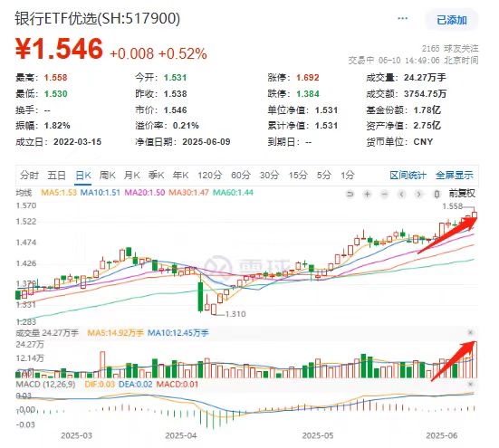Click the 成立日 date 2022-03-15
499x448 pixels.
[77, 142]
